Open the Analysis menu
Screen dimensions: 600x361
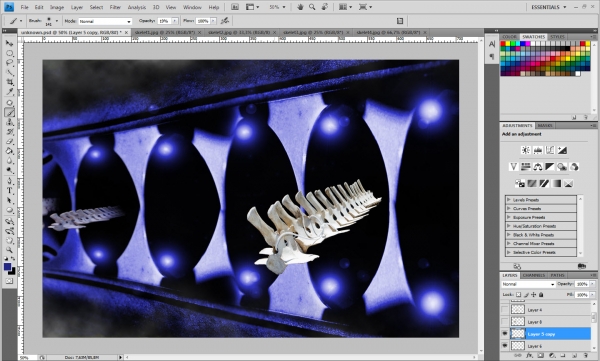(137, 7)
